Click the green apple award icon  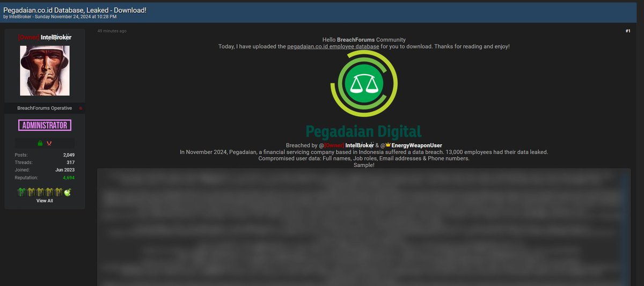point(68,192)
